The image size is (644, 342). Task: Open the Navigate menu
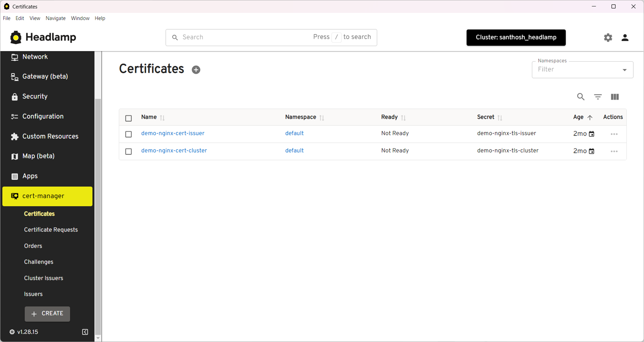tap(56, 18)
